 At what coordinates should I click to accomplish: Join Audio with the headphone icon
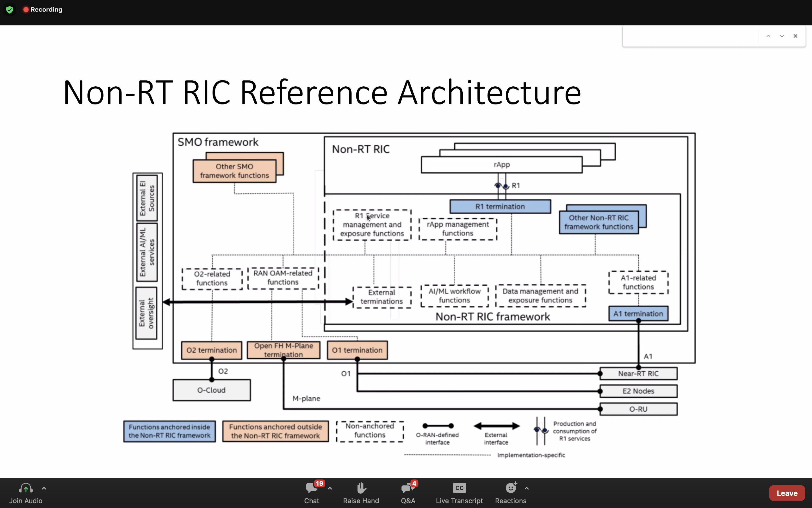point(26,493)
